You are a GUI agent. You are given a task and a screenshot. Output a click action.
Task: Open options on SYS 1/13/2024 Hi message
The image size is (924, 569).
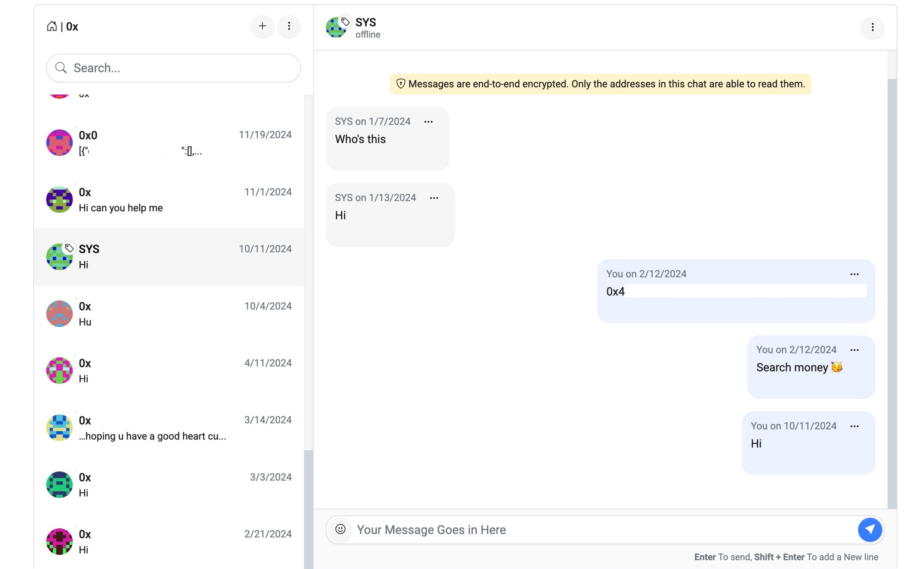[x=434, y=198]
